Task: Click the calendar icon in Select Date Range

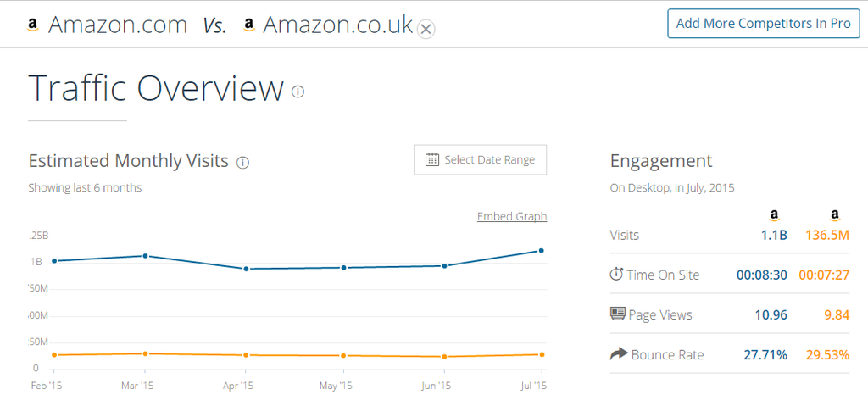Action: 431,159
